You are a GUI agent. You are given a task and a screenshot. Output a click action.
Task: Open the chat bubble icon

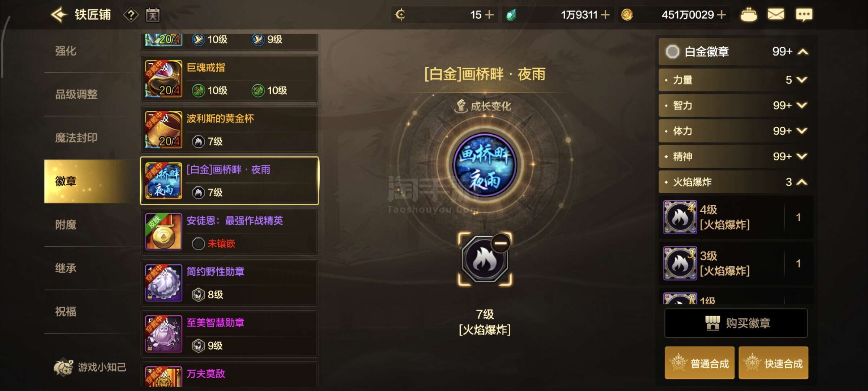click(804, 15)
